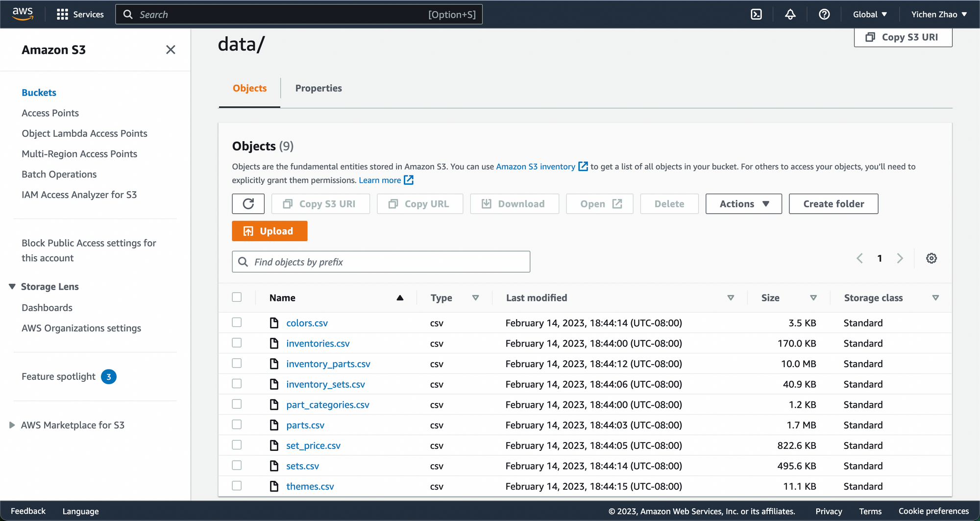Viewport: 980px width, 521px height.
Task: Click file icon beside colors.csv
Action: (274, 323)
